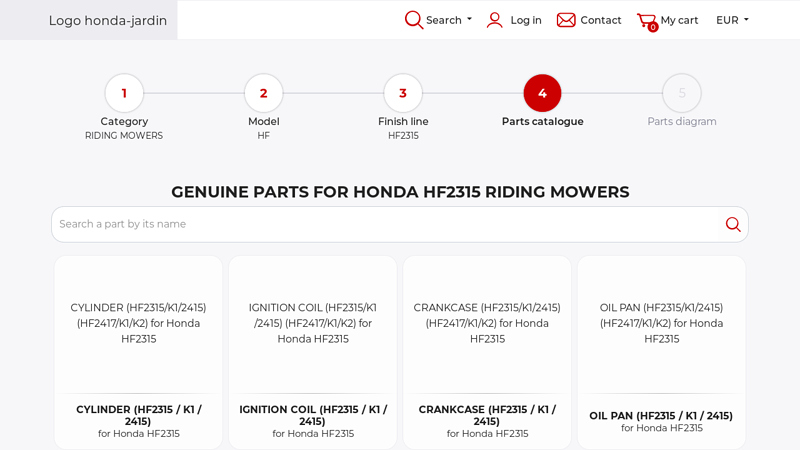Screen dimensions: 800x450
Task: Click the Search magnifier icon in header
Action: pyautogui.click(x=413, y=20)
